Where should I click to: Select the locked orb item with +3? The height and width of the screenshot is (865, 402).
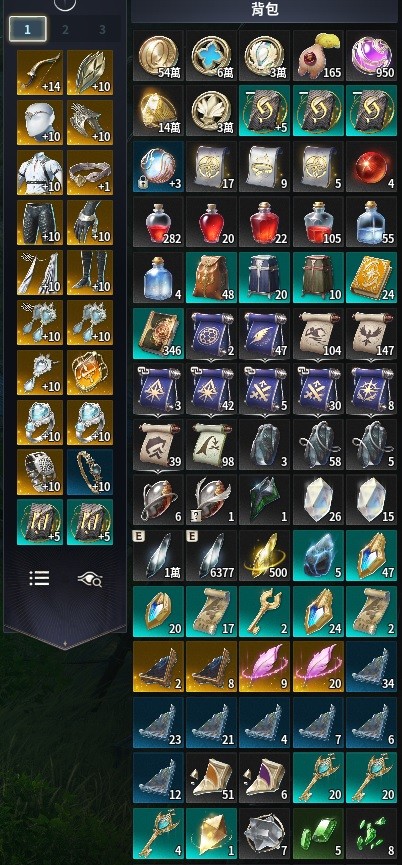157,167
